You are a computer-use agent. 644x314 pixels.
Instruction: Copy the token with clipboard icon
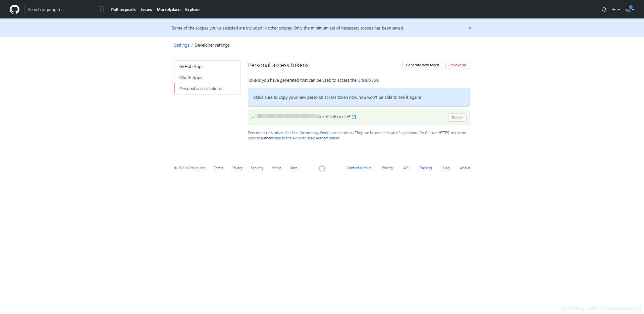click(354, 117)
